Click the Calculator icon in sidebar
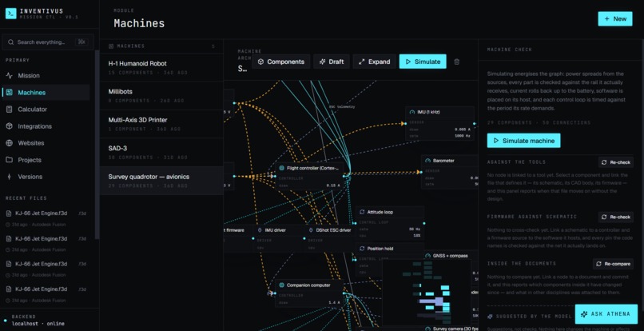This screenshot has height=331, width=644. click(x=10, y=110)
